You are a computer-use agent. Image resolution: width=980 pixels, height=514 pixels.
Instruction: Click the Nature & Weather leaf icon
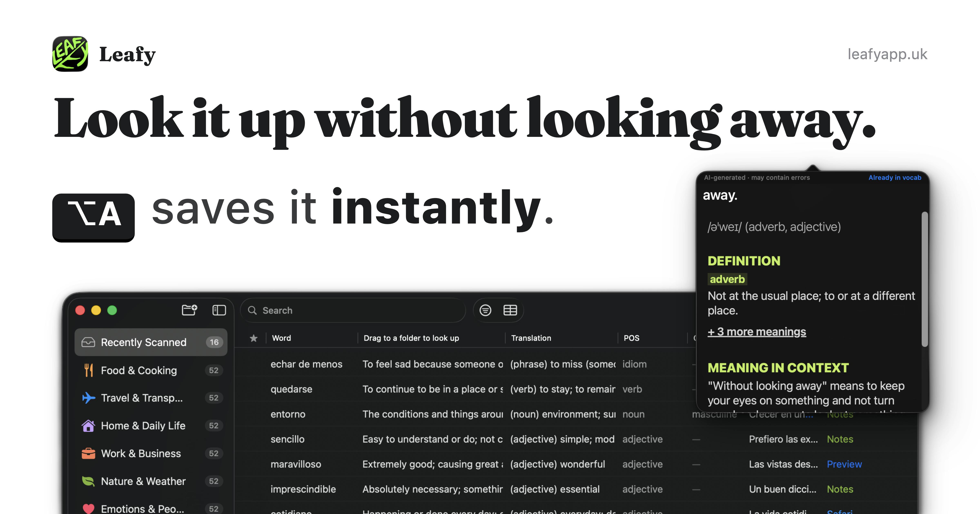pyautogui.click(x=88, y=481)
